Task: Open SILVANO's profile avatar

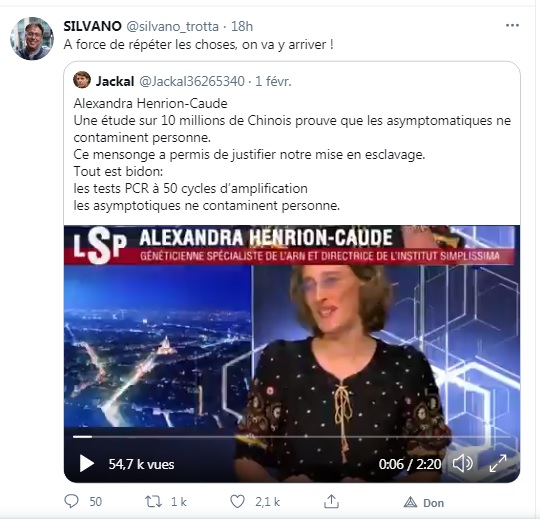Action: click(x=32, y=39)
